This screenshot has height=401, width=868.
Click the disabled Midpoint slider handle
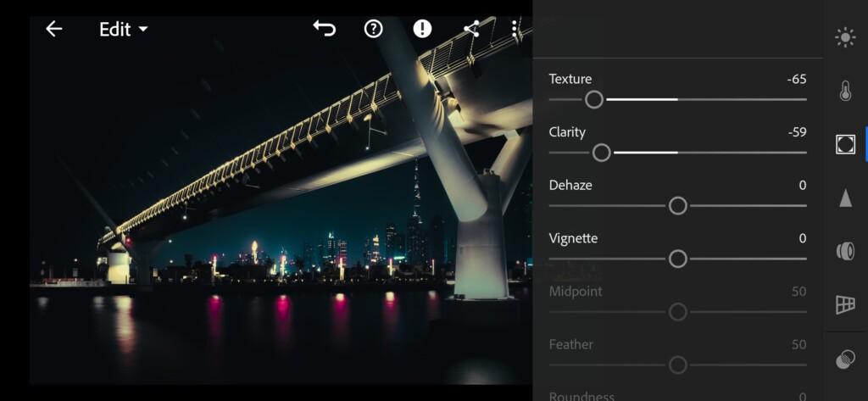(x=677, y=312)
